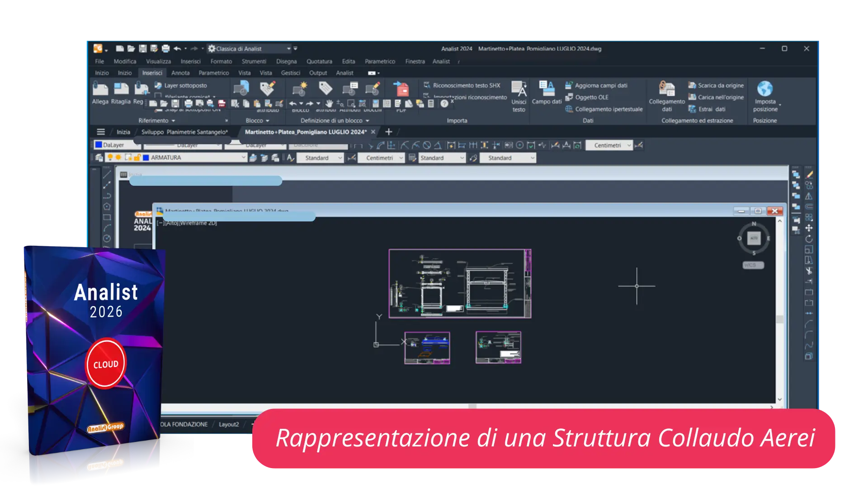The height and width of the screenshot is (488, 868).
Task: Click the blue DaLayer color swatch
Action: pos(98,145)
